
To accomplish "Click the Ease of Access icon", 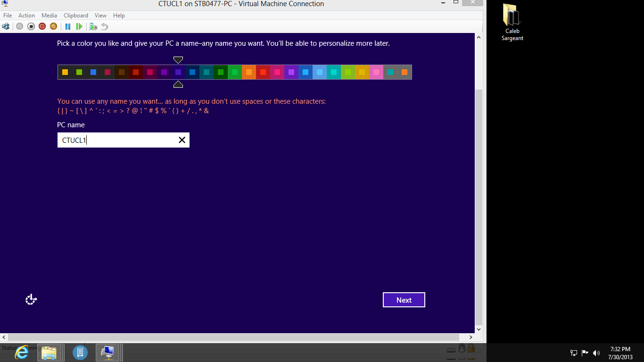I will (31, 299).
